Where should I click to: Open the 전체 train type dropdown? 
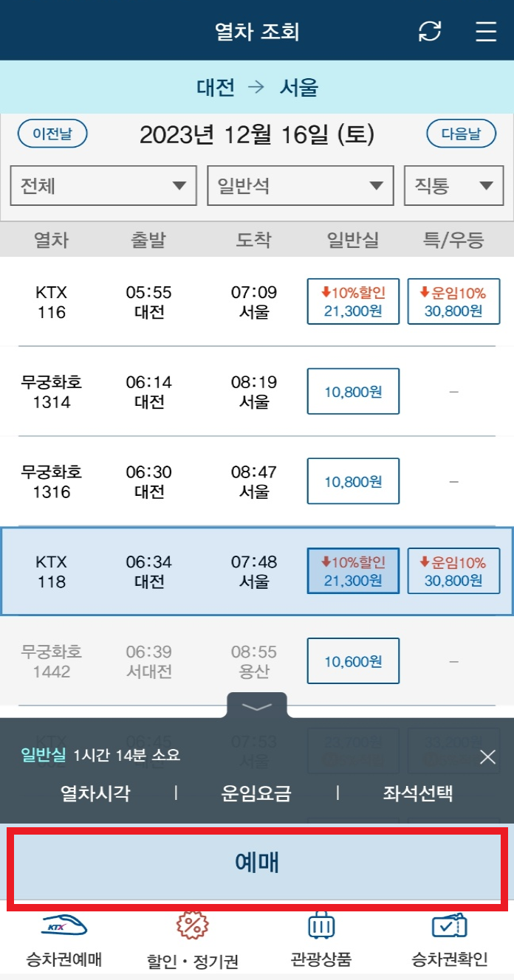coord(103,185)
